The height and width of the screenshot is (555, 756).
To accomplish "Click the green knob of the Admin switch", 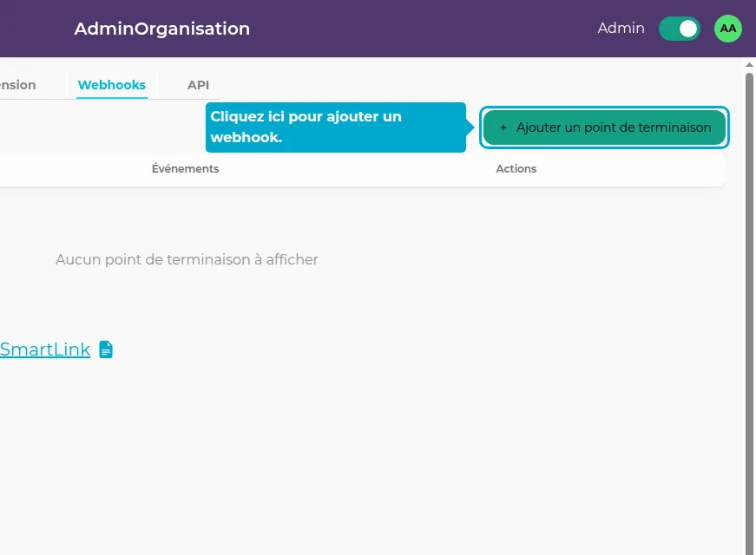I will [x=687, y=29].
